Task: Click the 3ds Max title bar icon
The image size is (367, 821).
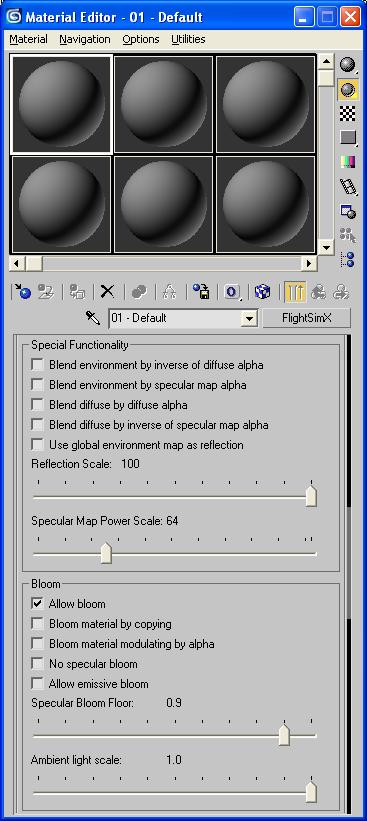Action: click(x=14, y=17)
